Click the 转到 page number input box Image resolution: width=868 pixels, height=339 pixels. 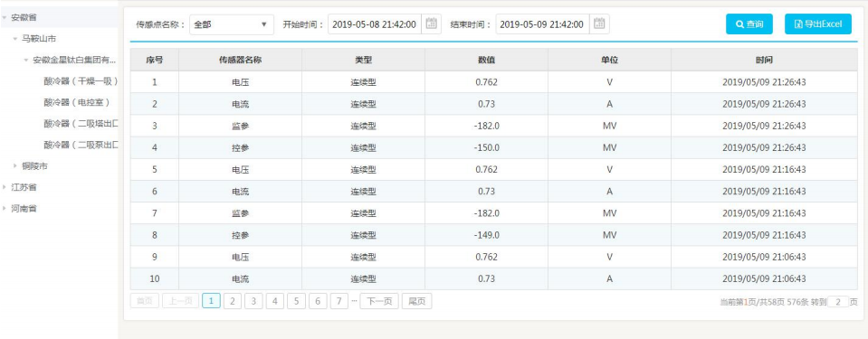tap(838, 302)
